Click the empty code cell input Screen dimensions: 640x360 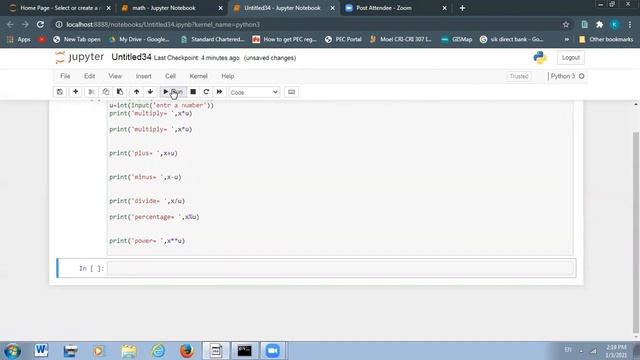tap(340, 268)
